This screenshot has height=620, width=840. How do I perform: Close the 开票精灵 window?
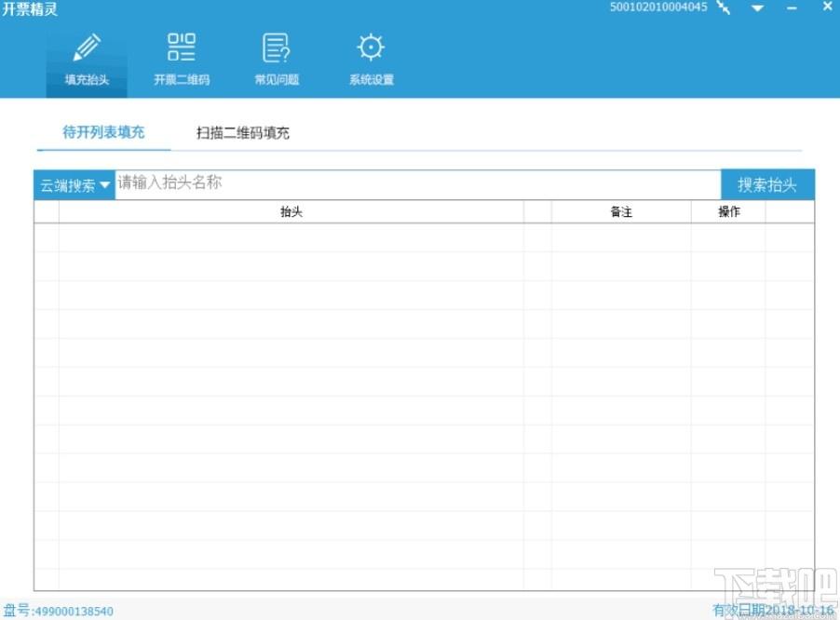828,7
